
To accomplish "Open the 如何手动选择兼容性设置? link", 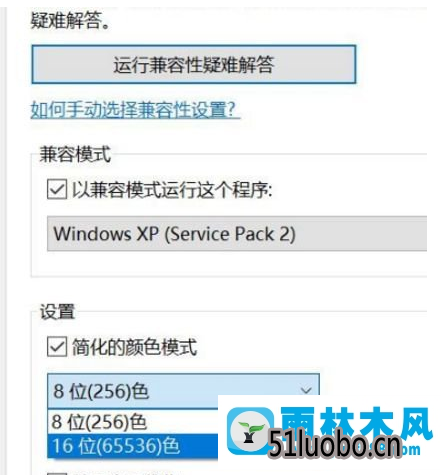I will point(135,109).
